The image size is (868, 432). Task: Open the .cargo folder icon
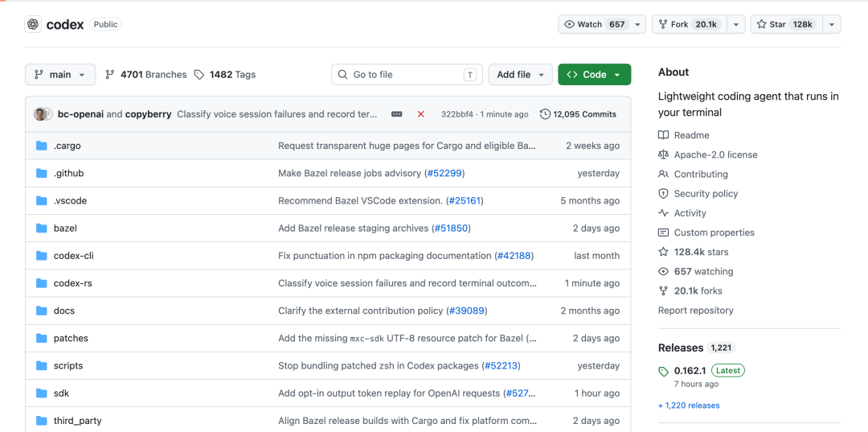tap(42, 146)
